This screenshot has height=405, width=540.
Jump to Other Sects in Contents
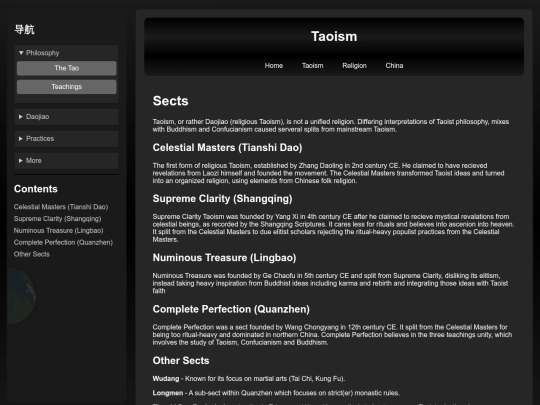click(x=32, y=254)
